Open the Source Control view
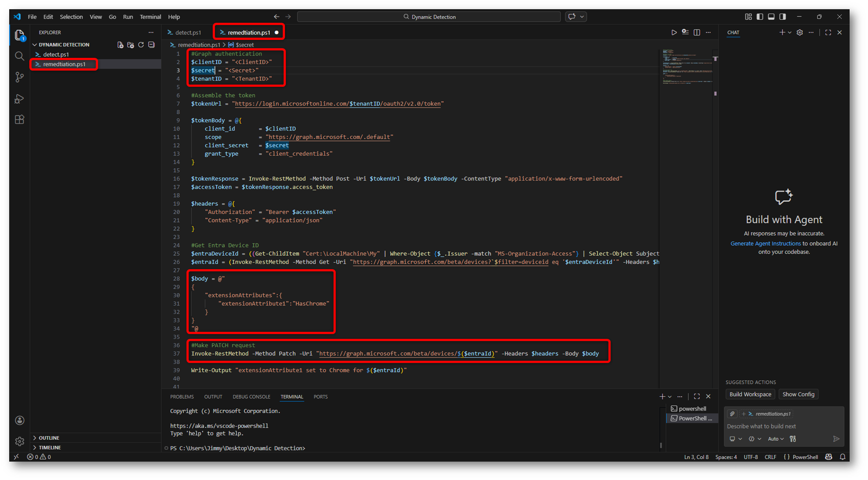 [x=19, y=77]
